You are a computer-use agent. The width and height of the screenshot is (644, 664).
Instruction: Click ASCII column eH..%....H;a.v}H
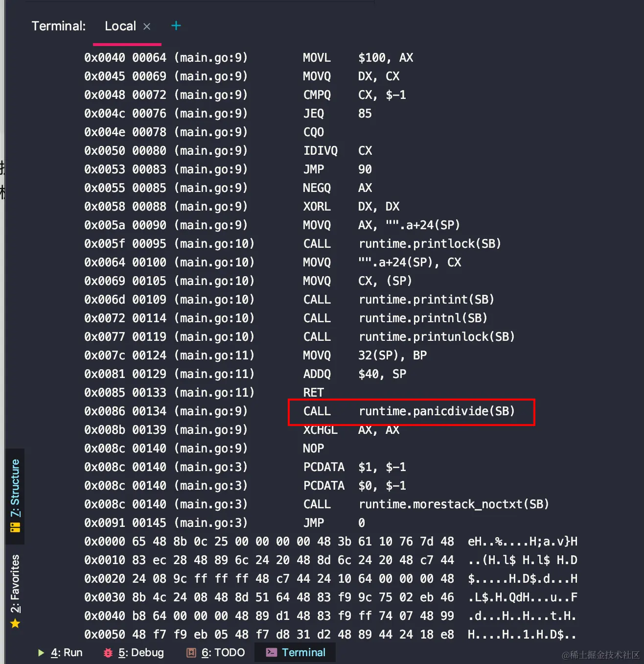pos(523,542)
